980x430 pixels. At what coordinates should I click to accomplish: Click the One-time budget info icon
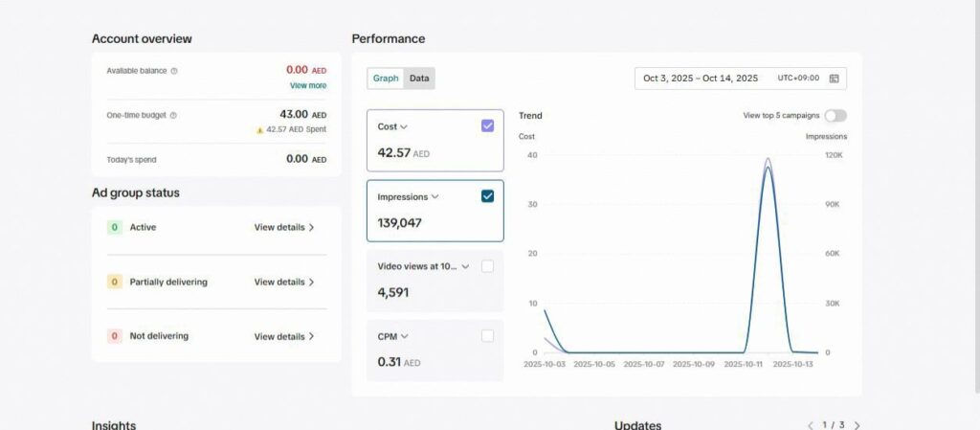pyautogui.click(x=172, y=115)
